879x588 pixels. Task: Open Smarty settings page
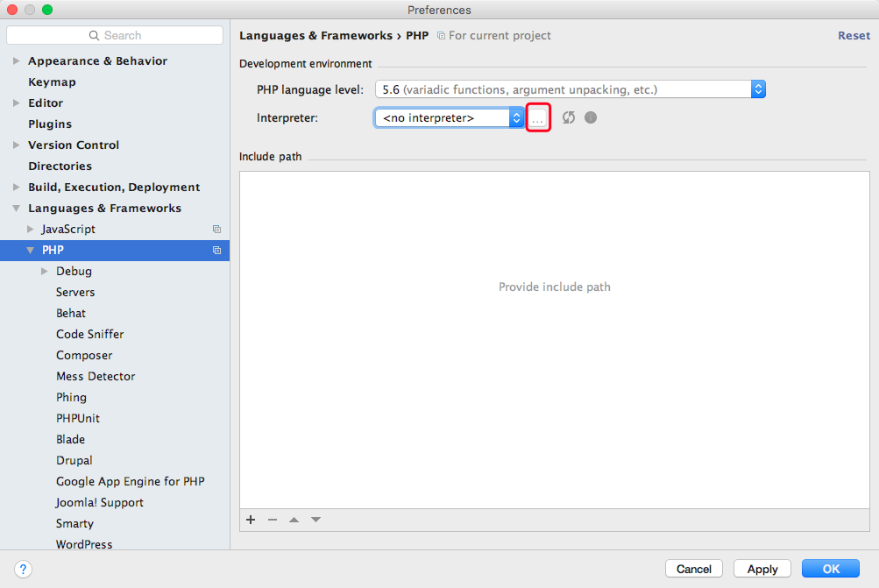[74, 523]
